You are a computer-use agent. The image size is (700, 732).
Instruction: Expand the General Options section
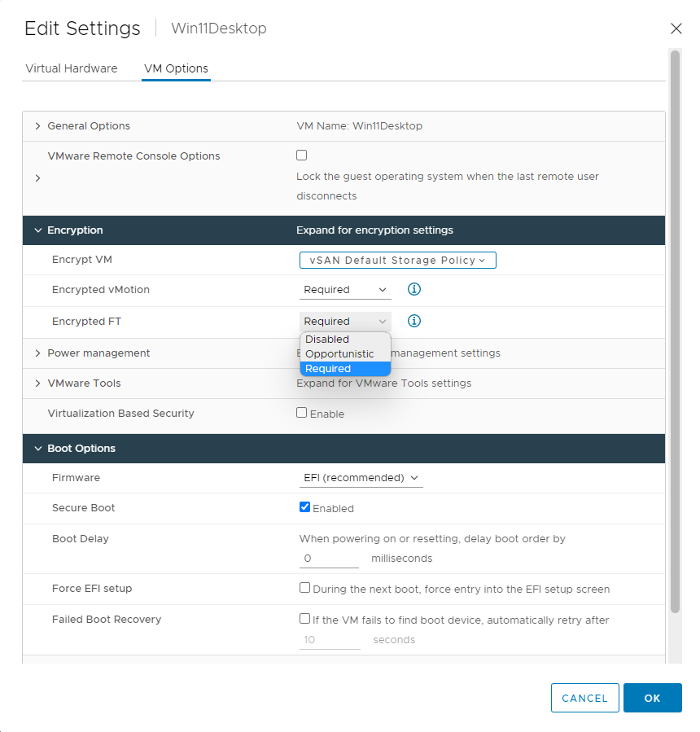tap(38, 126)
